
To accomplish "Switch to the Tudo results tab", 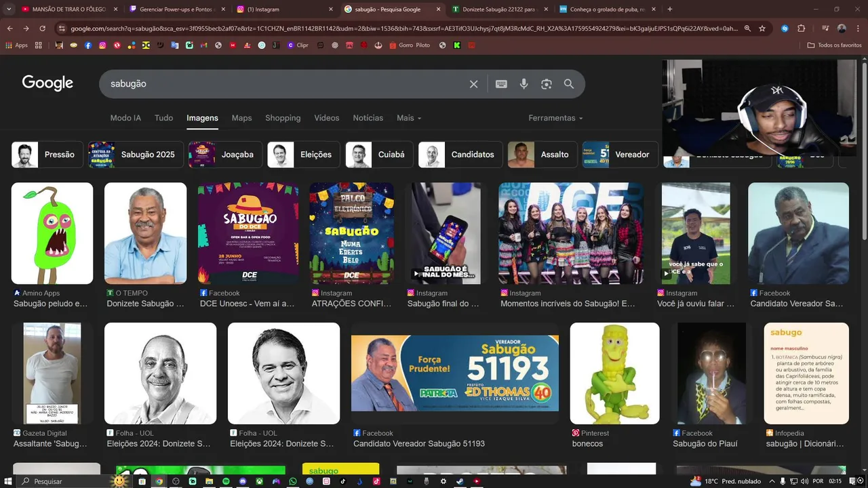I will click(x=163, y=118).
